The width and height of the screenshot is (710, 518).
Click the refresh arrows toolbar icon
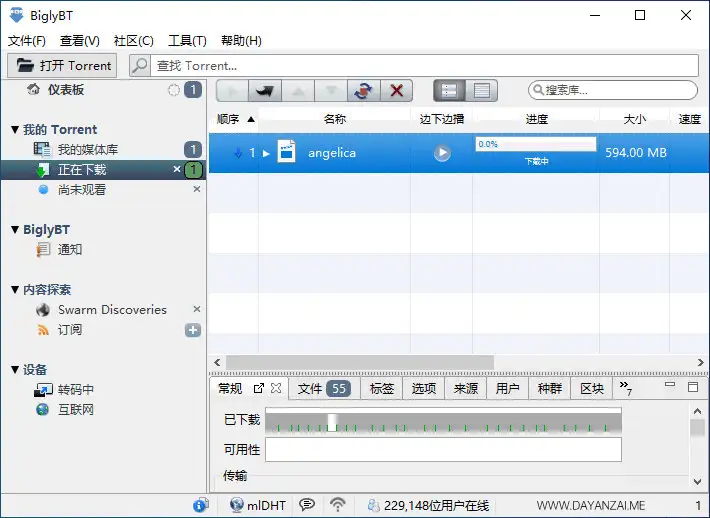362,91
